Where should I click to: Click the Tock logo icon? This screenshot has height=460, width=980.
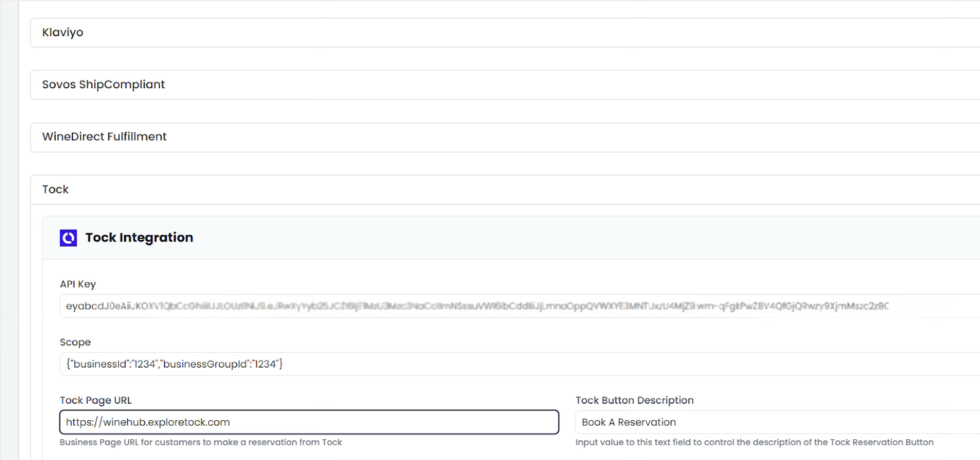[x=68, y=238]
